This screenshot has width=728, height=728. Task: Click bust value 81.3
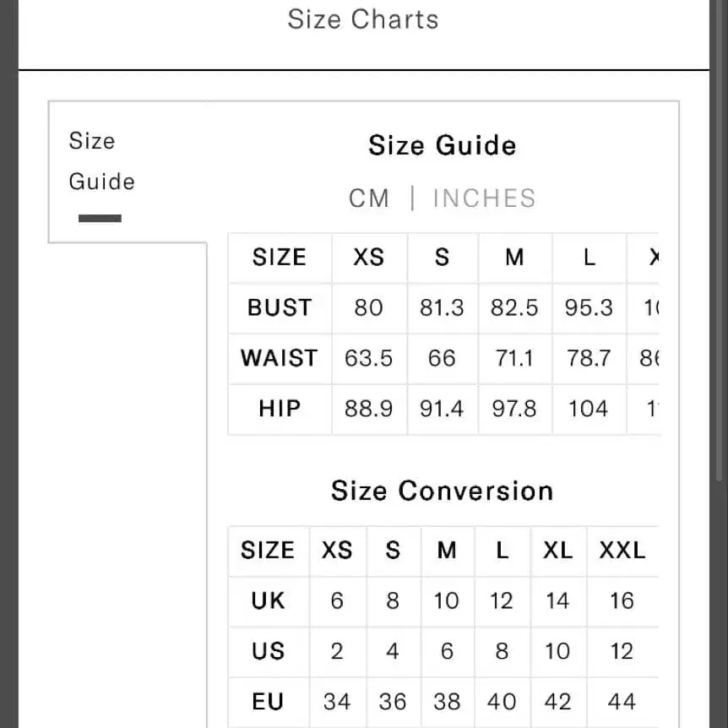click(x=442, y=307)
